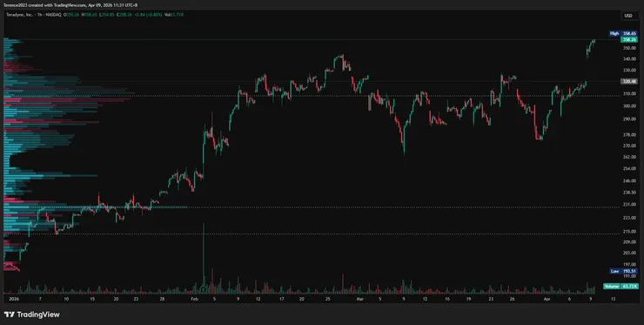The height and width of the screenshot is (325, 644).
Task: Click the Volume 63.73K label
Action: tap(621, 286)
